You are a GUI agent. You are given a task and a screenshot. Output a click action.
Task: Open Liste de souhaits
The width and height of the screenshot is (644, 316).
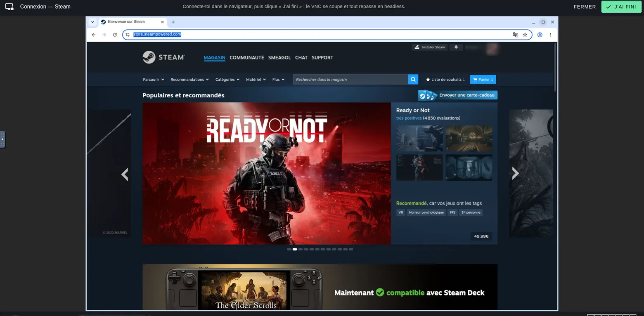click(x=445, y=80)
